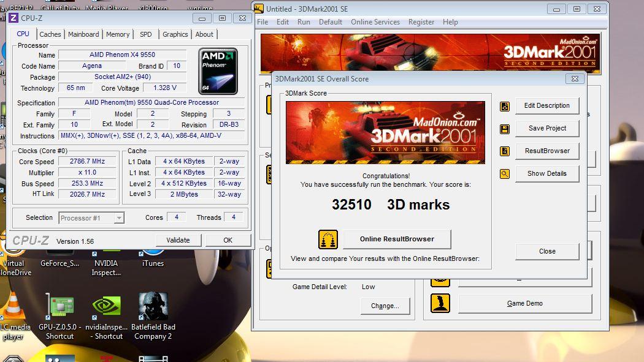This screenshot has width=644, height=362.
Task: Open the VLC media player icon
Action: point(12,306)
